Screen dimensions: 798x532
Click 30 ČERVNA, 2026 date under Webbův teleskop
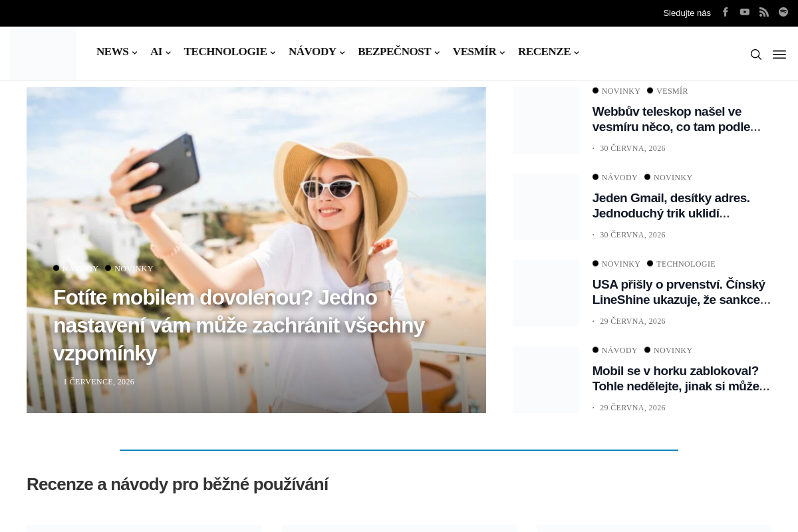pos(632,148)
